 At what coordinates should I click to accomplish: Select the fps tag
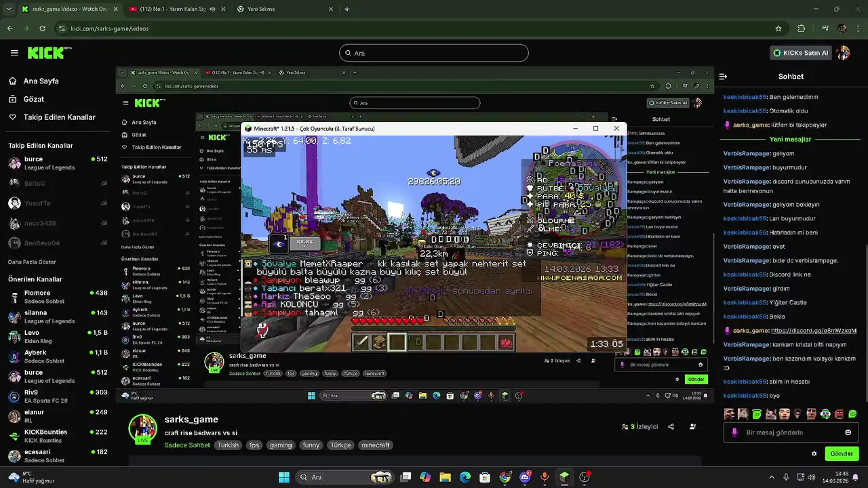[x=254, y=445]
